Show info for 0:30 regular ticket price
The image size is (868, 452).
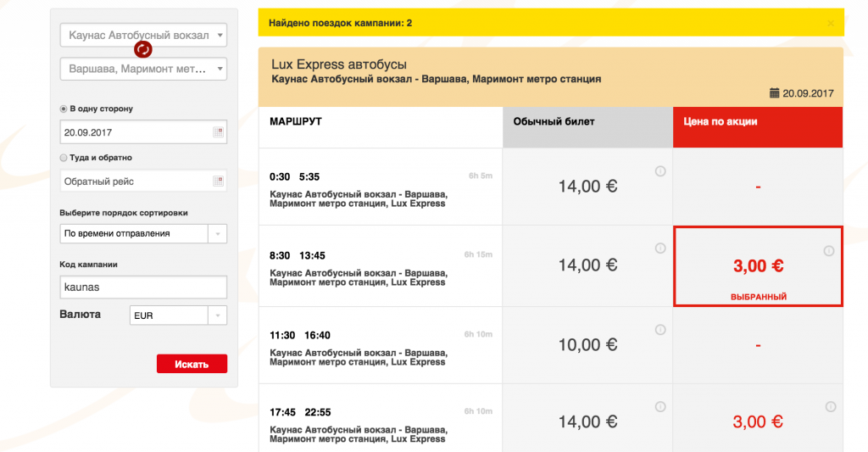click(660, 171)
